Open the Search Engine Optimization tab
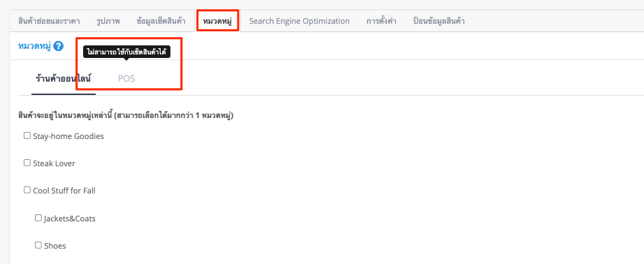This screenshot has width=644, height=264. [300, 21]
